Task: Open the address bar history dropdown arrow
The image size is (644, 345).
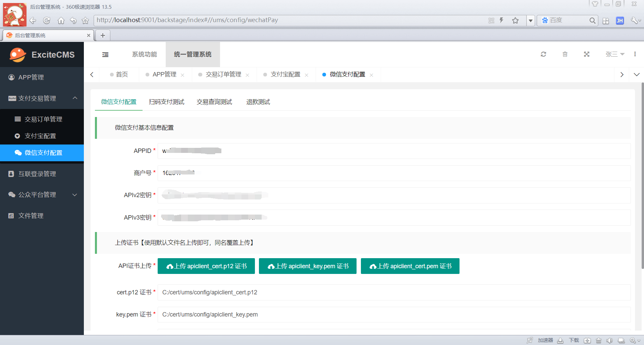Action: 531,20
